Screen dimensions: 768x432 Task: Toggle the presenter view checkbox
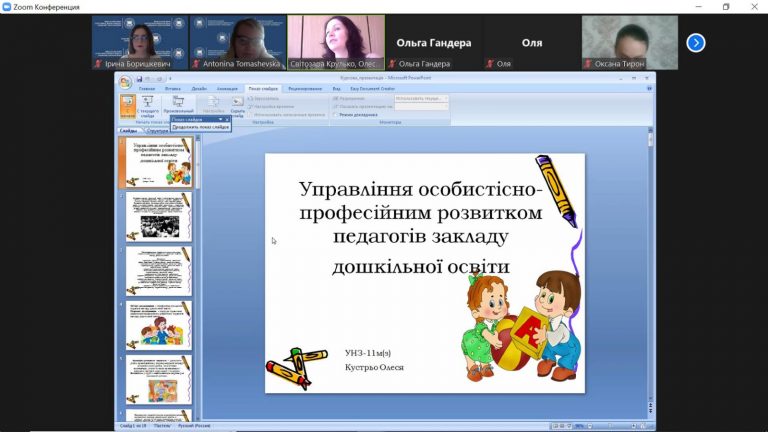click(336, 115)
